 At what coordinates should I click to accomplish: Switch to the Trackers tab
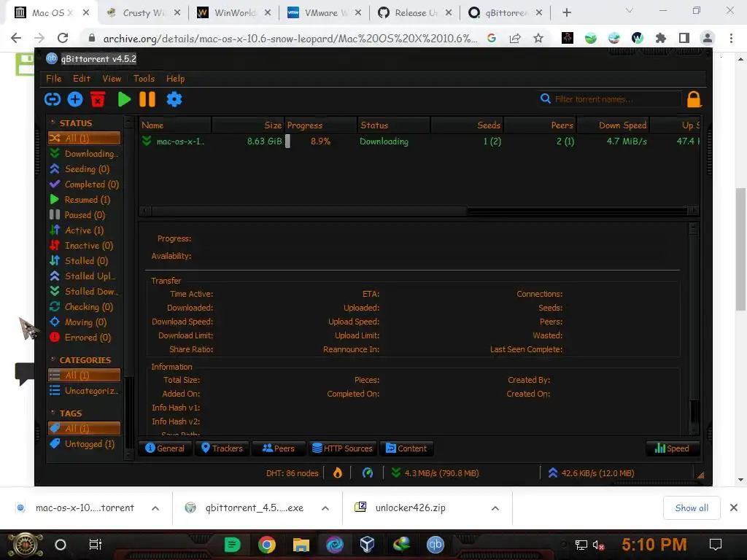[x=222, y=448]
